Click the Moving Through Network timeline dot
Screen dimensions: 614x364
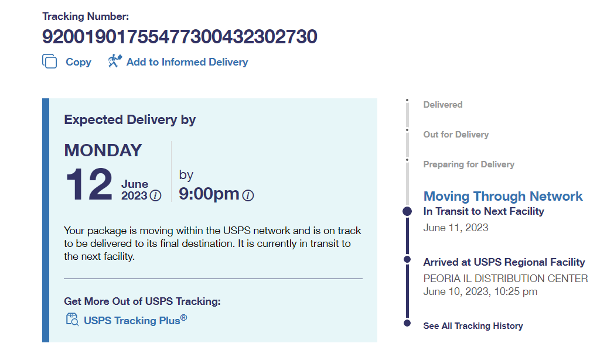pyautogui.click(x=407, y=211)
